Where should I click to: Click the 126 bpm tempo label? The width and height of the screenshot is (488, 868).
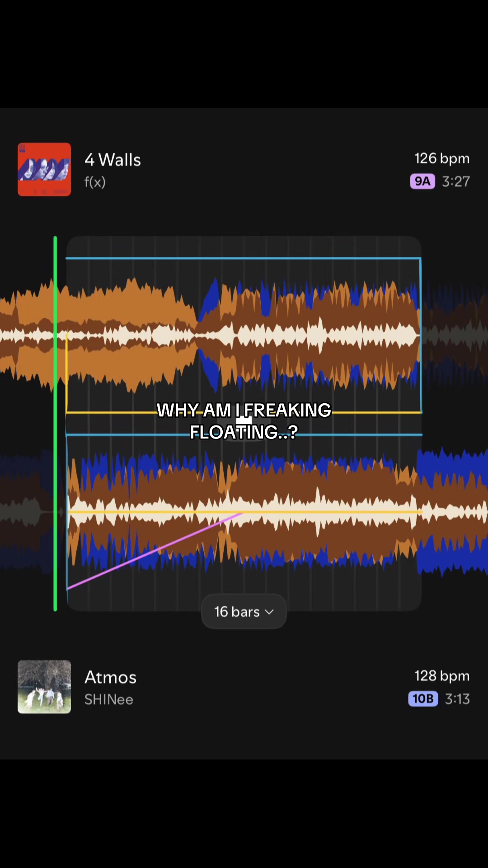pos(442,159)
